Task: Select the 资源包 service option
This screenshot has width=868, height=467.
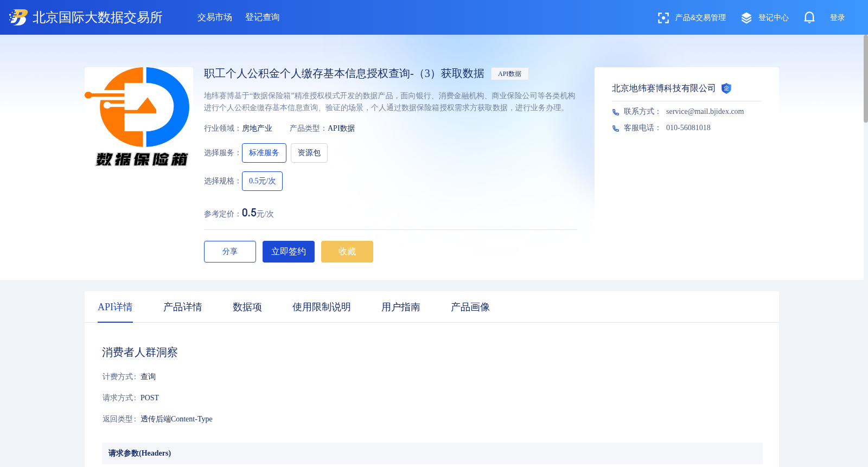Action: point(309,153)
